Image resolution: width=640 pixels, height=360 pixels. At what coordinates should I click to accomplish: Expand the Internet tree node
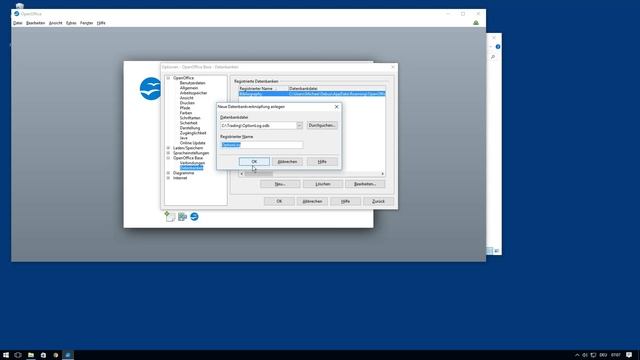[168, 178]
